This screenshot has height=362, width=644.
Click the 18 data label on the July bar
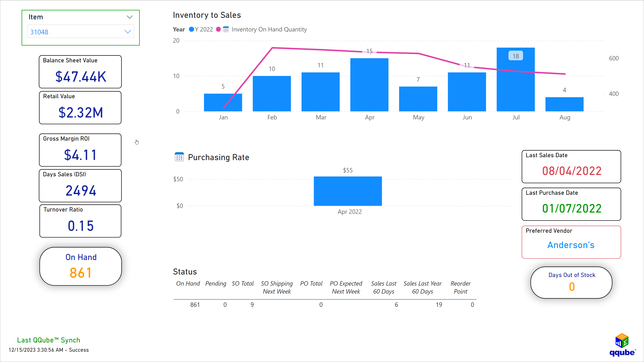[x=516, y=56]
